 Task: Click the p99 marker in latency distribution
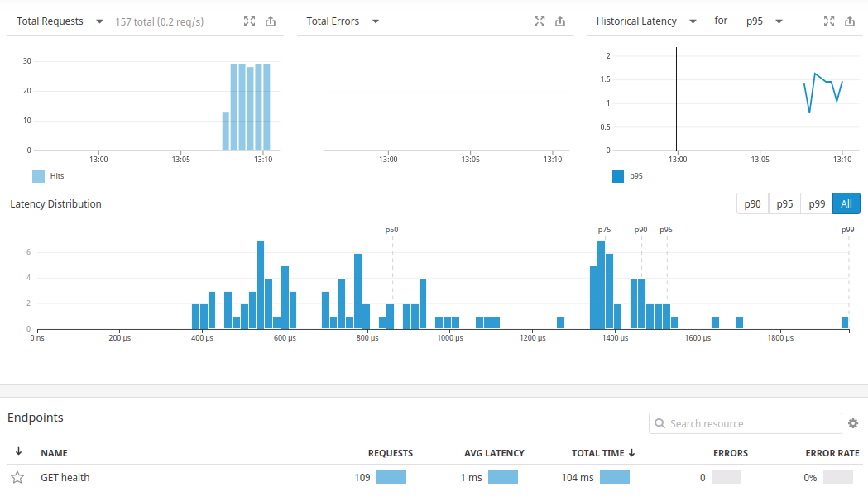[x=847, y=230]
